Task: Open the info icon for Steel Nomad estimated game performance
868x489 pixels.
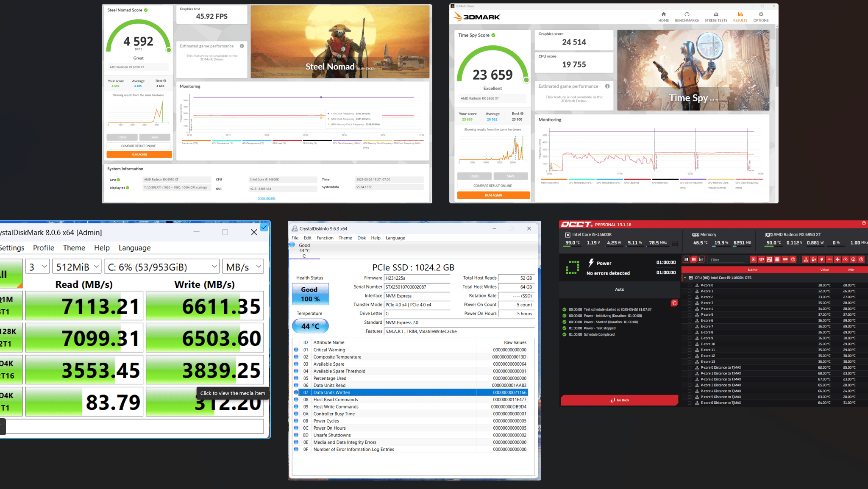Action: pos(242,46)
